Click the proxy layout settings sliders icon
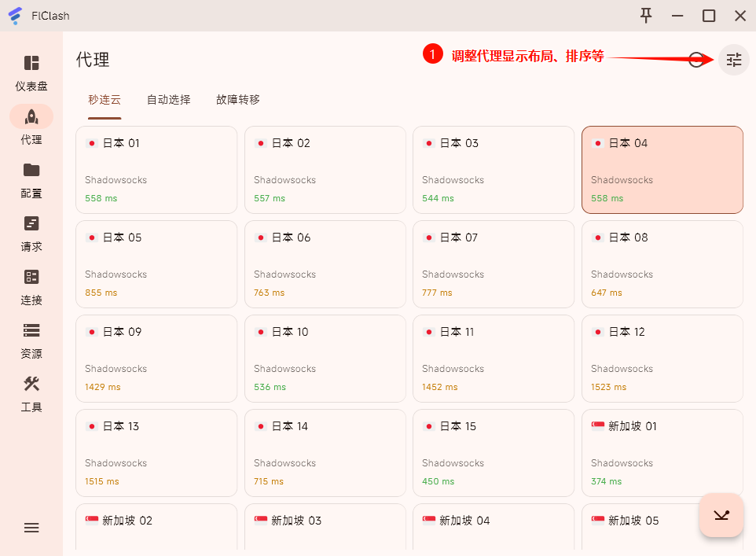Screen dimensions: 756x556 tap(733, 60)
